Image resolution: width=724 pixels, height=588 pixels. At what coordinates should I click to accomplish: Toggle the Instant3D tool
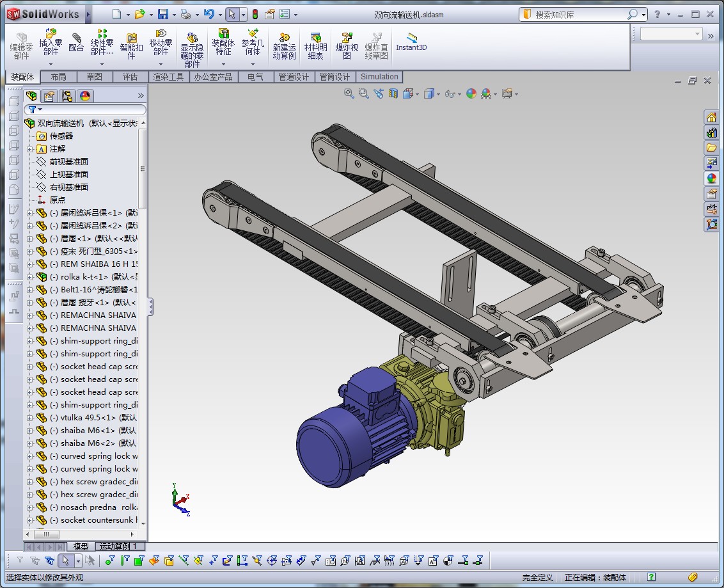pyautogui.click(x=411, y=42)
